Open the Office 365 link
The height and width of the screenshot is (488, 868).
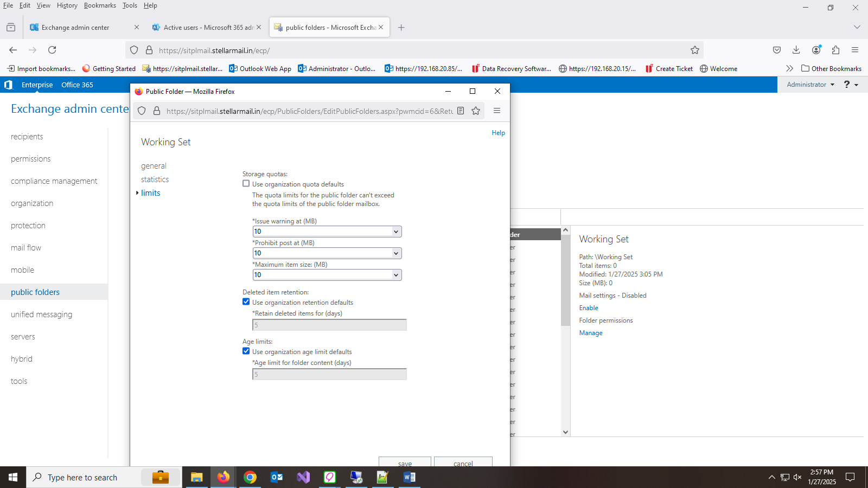(x=77, y=85)
